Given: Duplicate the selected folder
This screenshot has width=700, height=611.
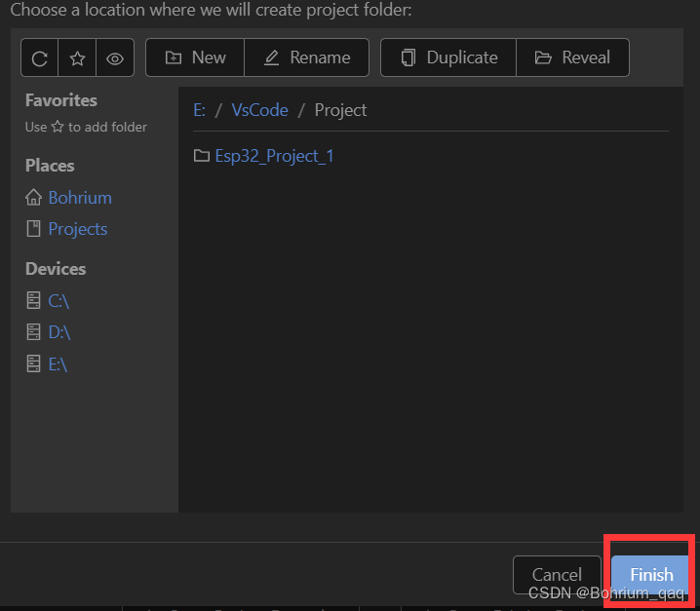Looking at the screenshot, I should (x=448, y=57).
